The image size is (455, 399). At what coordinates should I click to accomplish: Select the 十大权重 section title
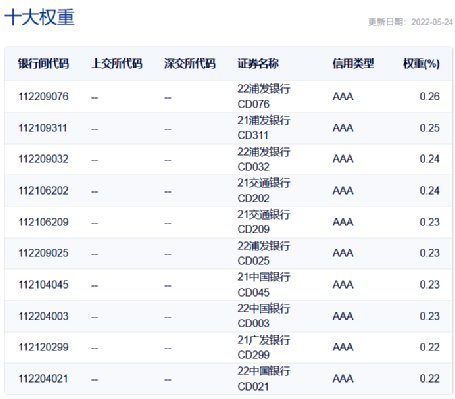39,17
